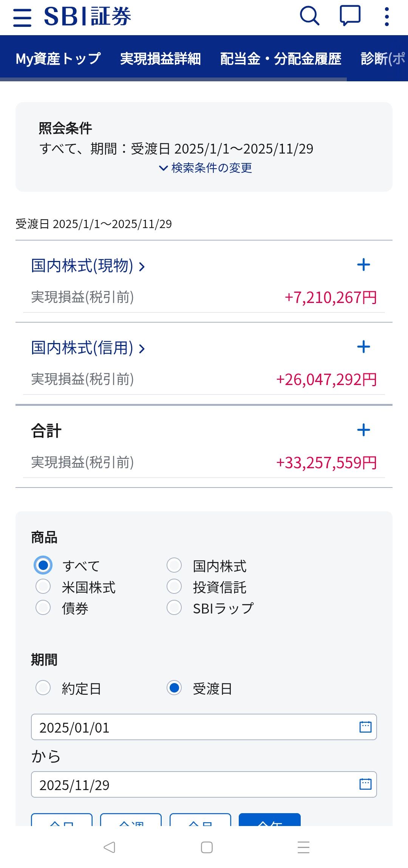The image size is (408, 868).
Task: Tap the search magnifier icon
Action: 309,16
